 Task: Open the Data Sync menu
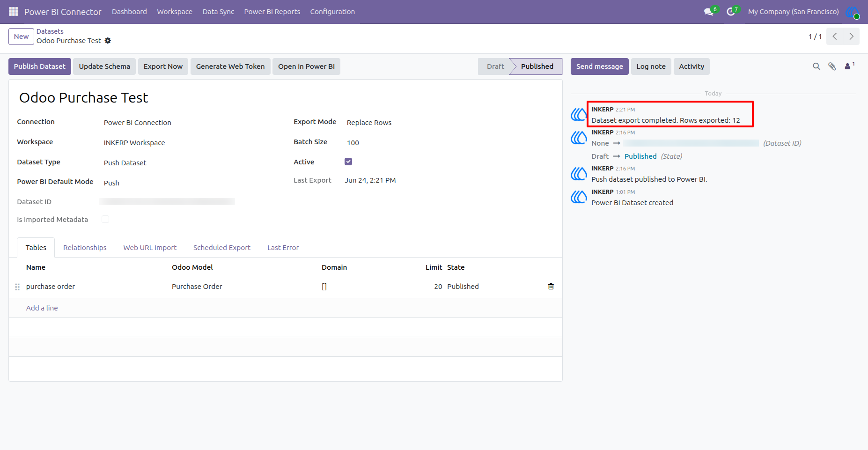[218, 12]
